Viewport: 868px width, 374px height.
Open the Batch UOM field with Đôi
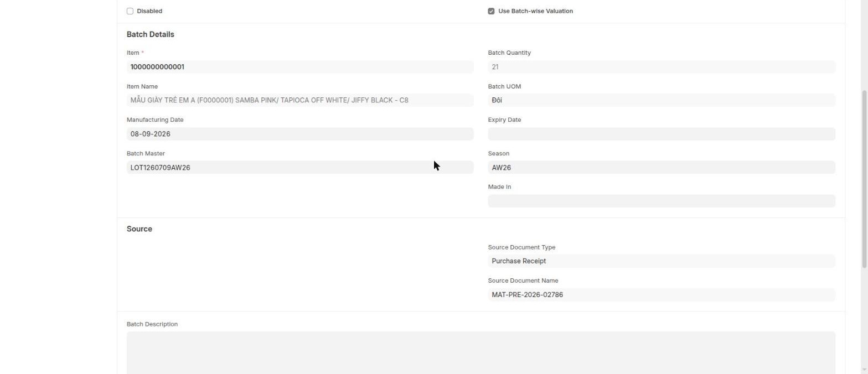point(662,100)
